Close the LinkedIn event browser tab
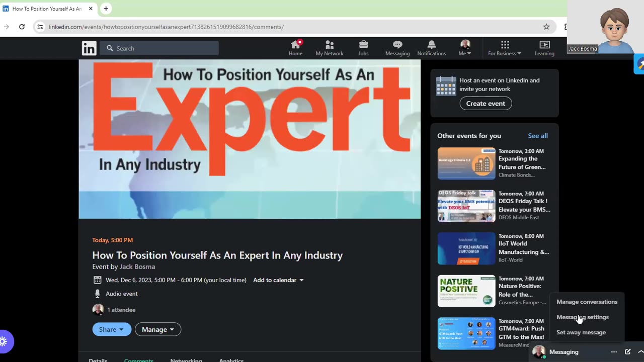Image resolution: width=644 pixels, height=362 pixels. pyautogui.click(x=91, y=9)
